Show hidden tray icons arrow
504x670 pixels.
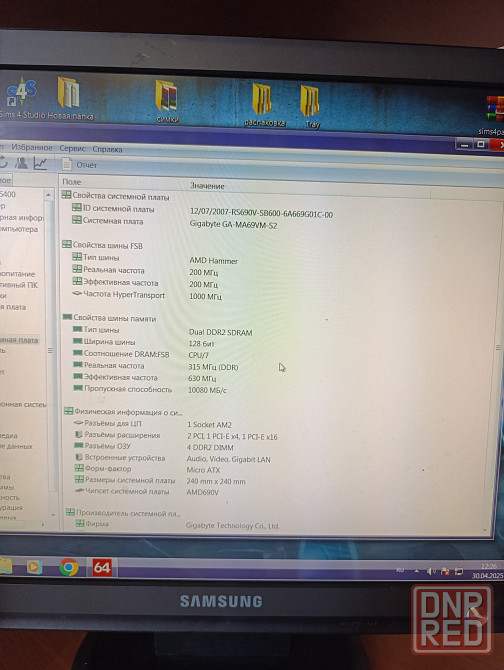(x=416, y=570)
